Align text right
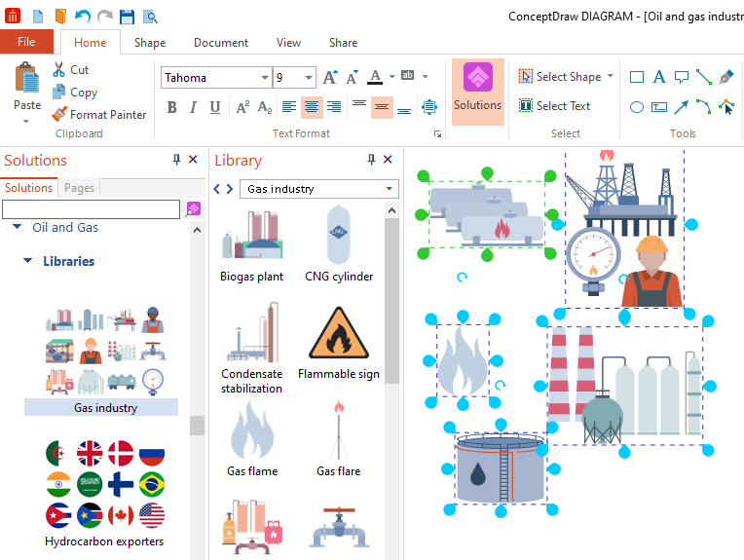 tap(334, 107)
